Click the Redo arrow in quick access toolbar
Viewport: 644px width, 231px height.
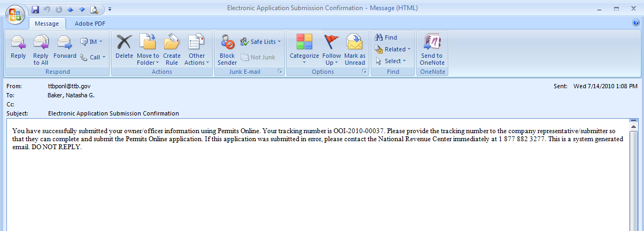[x=58, y=10]
